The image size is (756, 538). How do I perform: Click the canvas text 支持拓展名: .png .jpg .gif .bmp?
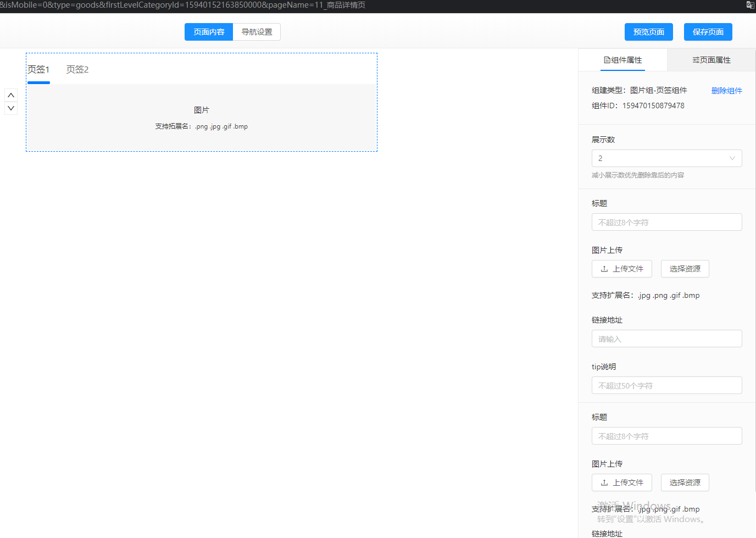(202, 126)
